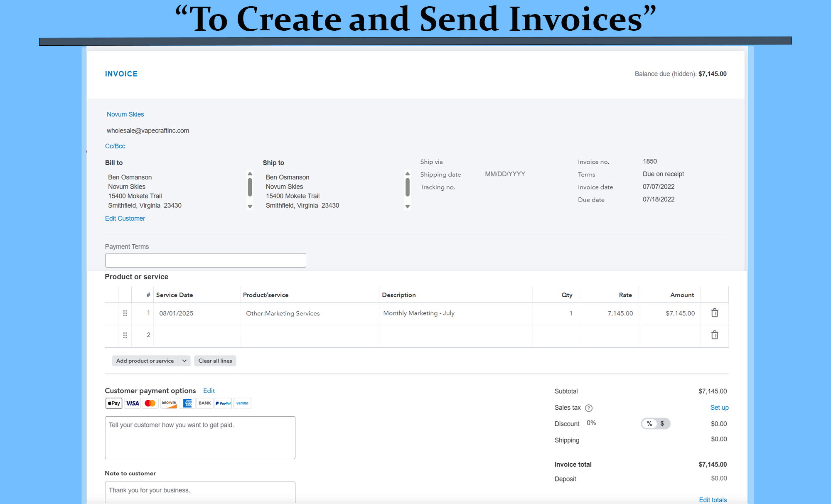831x504 pixels.
Task: Click the Sales tax help icon
Action: click(x=588, y=408)
